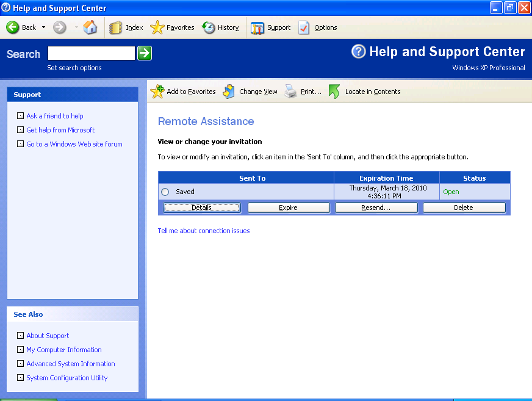Click the Resend... button

click(376, 208)
